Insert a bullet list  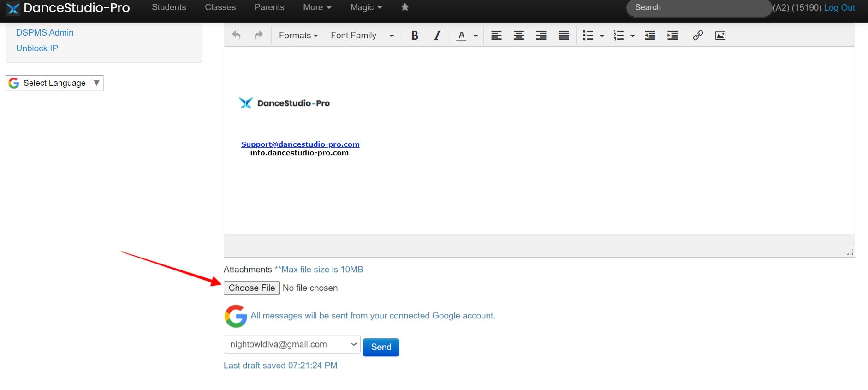point(588,35)
